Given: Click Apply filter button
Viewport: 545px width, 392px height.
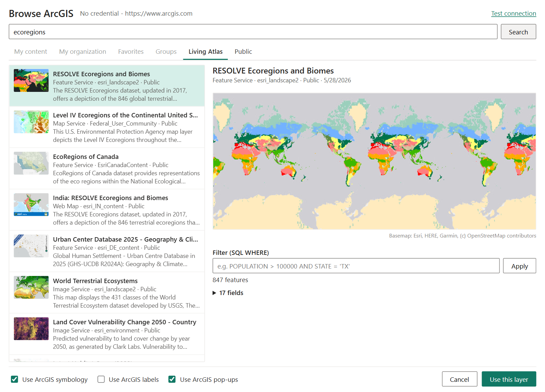Looking at the screenshot, I should [x=519, y=266].
